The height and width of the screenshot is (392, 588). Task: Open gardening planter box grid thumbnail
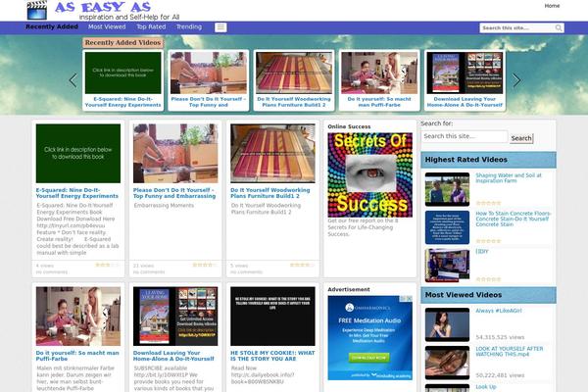click(175, 154)
